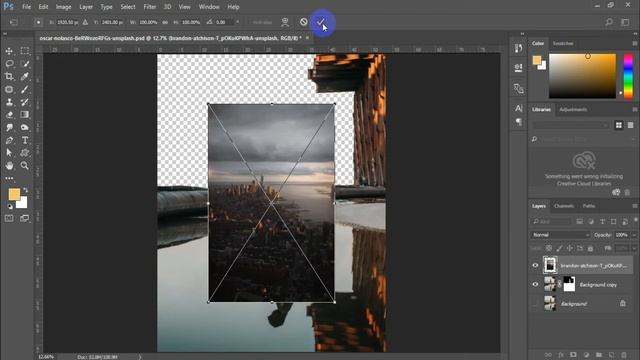
Task: Toggle the layer filter on/off switch
Action: tap(636, 221)
